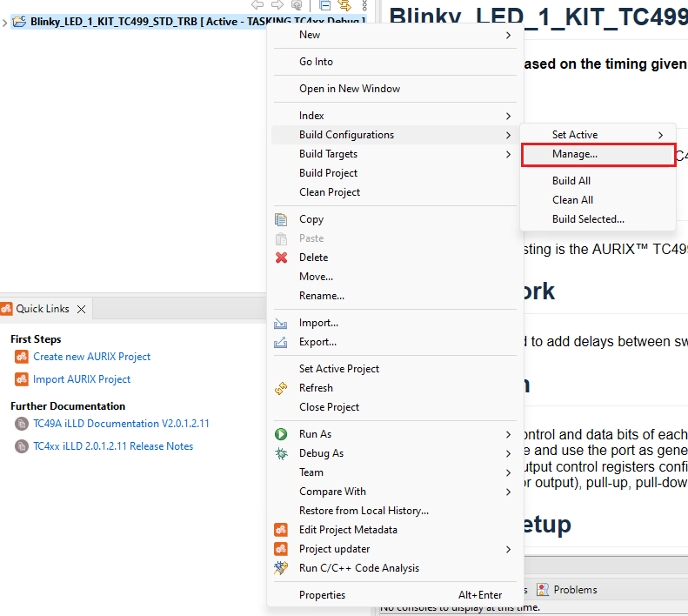Choose Build All in submenu
The width and height of the screenshot is (688, 616).
click(x=598, y=181)
